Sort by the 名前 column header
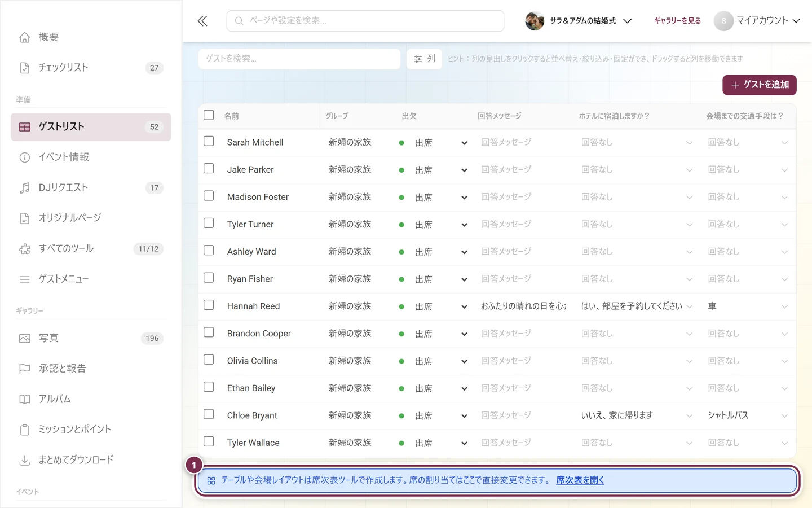The width and height of the screenshot is (812, 508). [x=232, y=116]
